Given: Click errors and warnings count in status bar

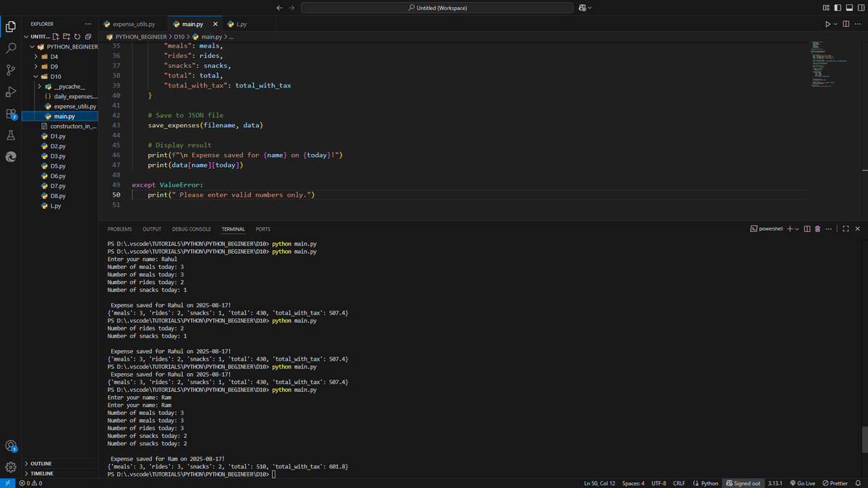Looking at the screenshot, I should click(x=30, y=483).
